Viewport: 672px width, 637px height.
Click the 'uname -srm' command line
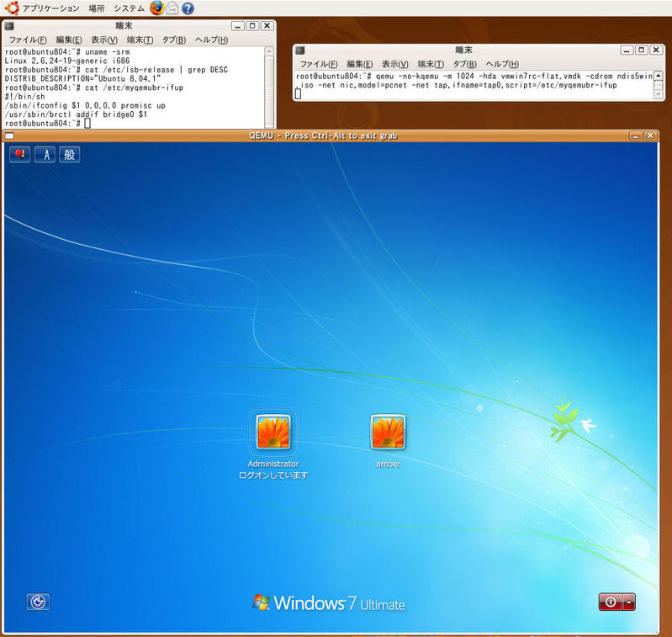67,52
